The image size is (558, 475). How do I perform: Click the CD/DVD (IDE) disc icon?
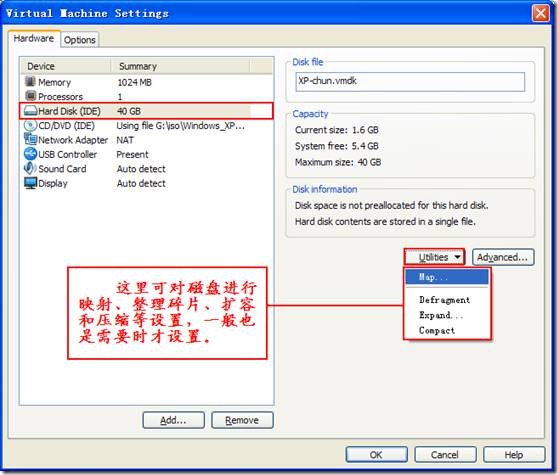point(31,125)
